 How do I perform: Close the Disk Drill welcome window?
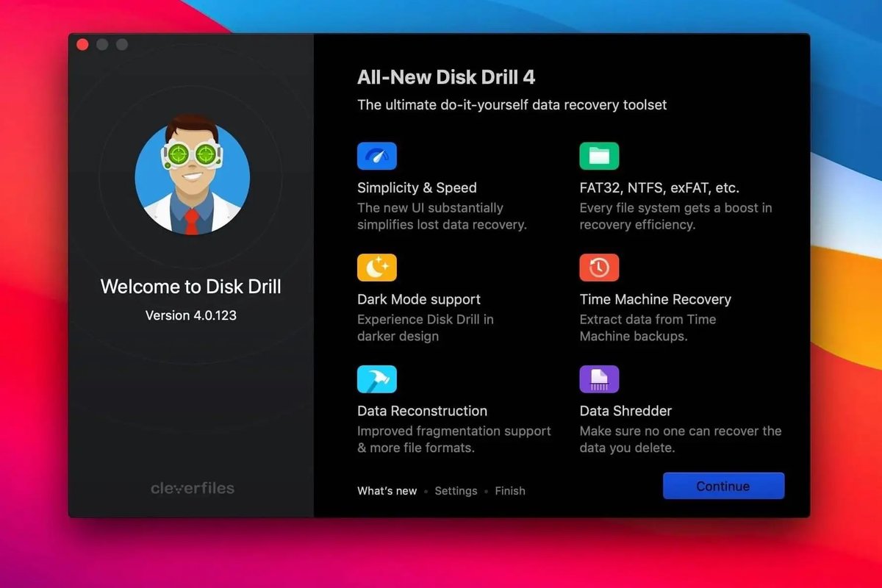pos(82,45)
